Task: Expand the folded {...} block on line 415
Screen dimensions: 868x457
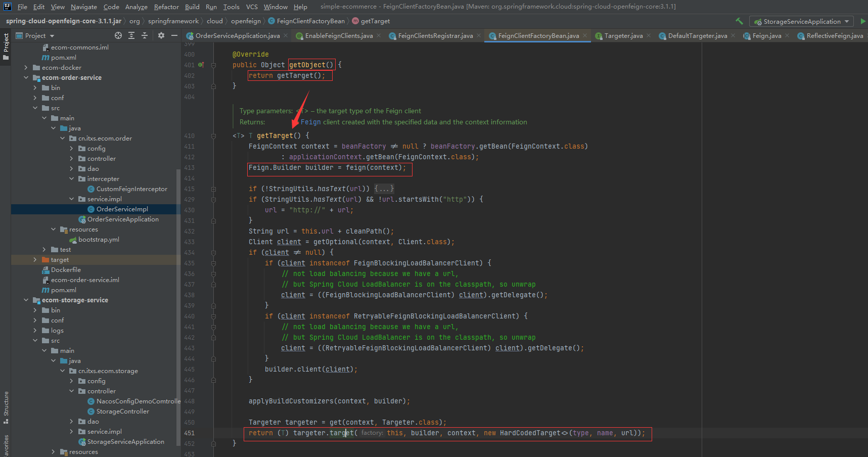Action: (384, 189)
